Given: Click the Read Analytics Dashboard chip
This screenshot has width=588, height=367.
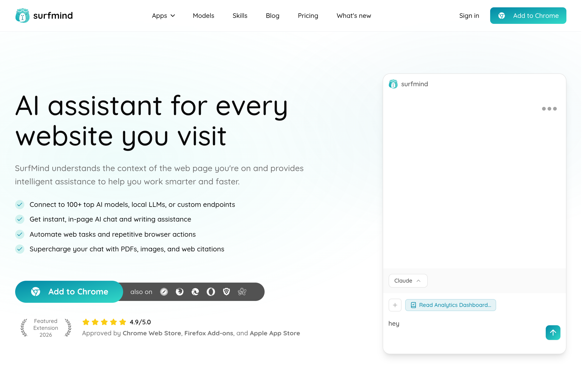Looking at the screenshot, I should pyautogui.click(x=450, y=305).
